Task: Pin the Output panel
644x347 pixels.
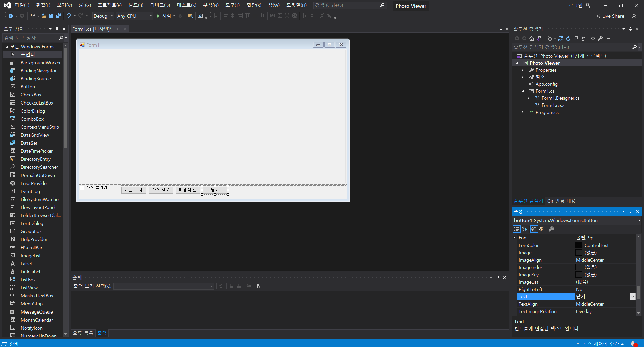Action: point(498,277)
